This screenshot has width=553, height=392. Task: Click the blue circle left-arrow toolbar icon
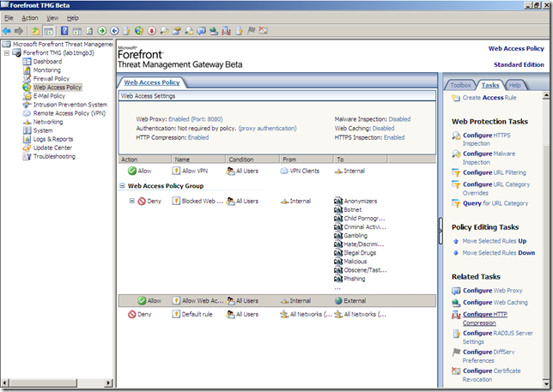tap(114, 31)
